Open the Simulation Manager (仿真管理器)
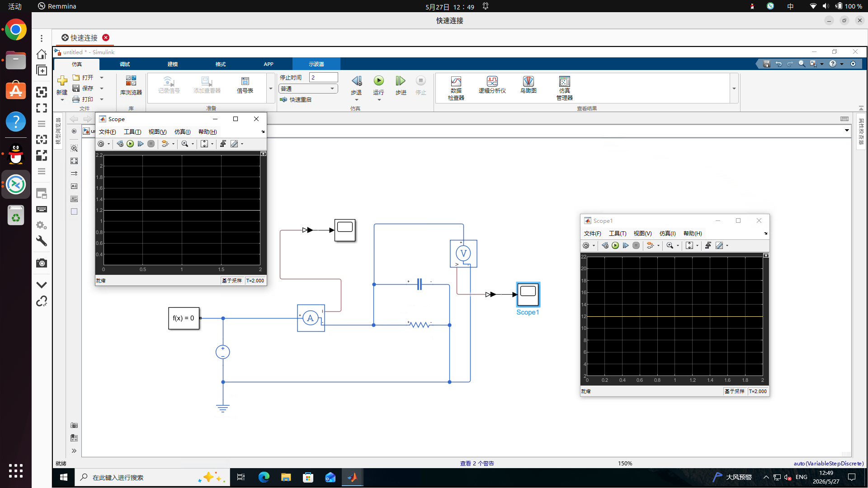 (564, 88)
